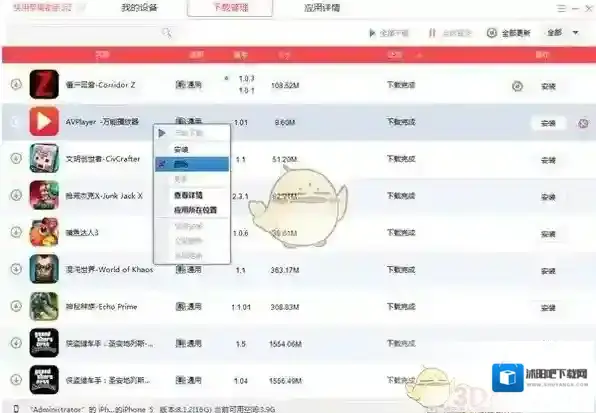
Task: Install AVPlayer with its 安装 button
Action: point(548,123)
